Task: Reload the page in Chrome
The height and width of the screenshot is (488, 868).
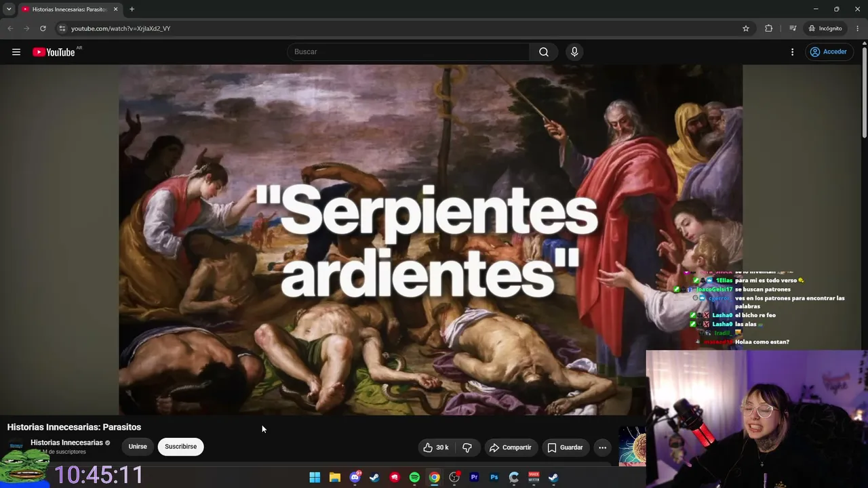Action: [43, 28]
